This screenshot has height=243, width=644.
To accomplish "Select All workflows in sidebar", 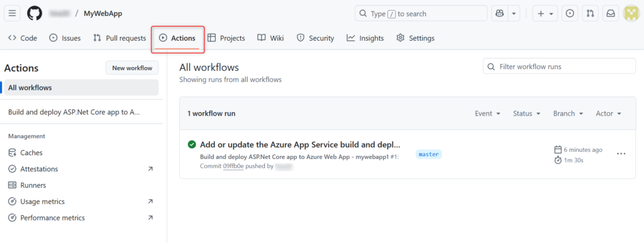I will coord(81,88).
